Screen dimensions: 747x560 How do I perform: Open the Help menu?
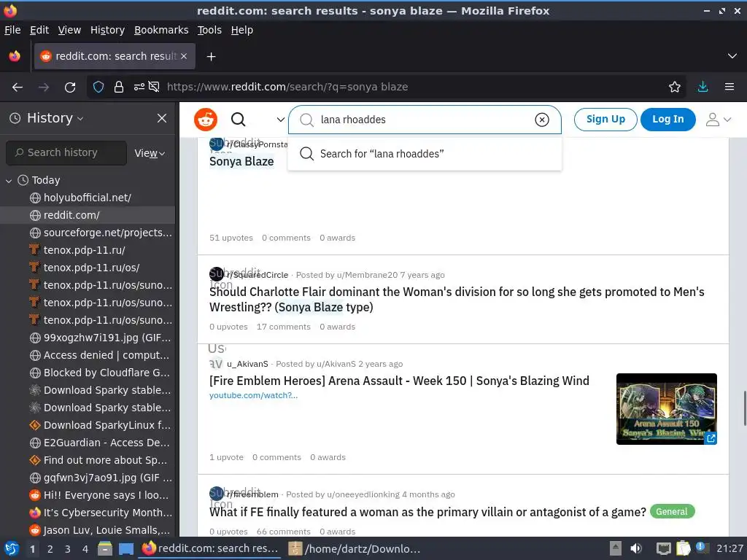(242, 30)
